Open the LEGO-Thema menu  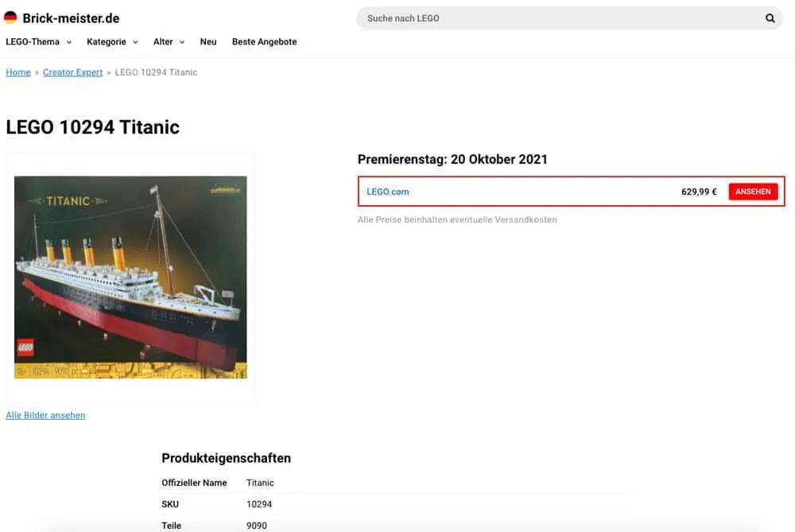[x=33, y=41]
